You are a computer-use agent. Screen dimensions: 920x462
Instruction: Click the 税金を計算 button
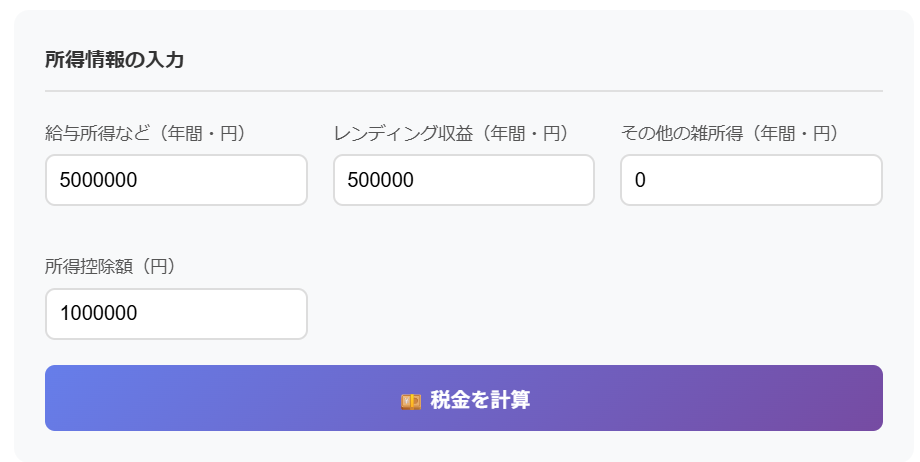click(x=463, y=398)
